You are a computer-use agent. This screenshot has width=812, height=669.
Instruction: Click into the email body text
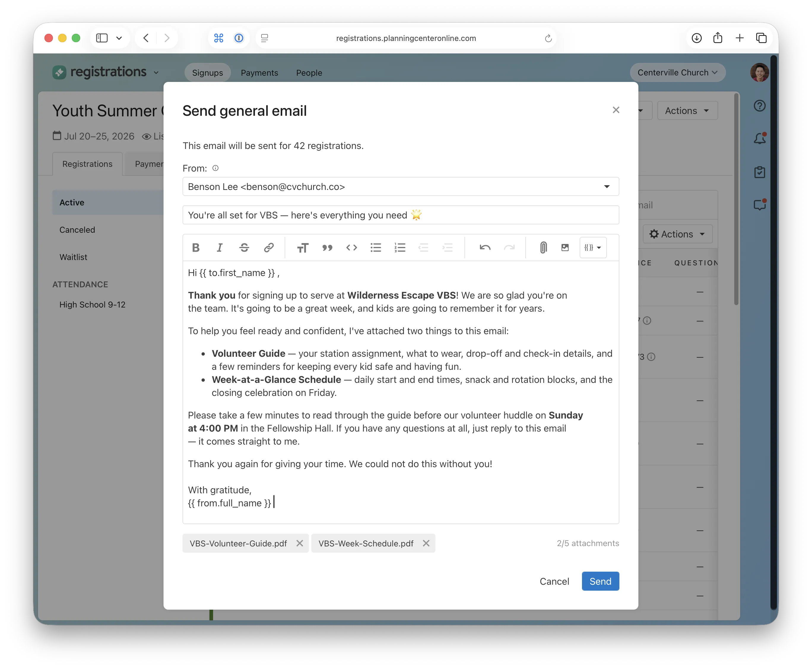pyautogui.click(x=400, y=392)
